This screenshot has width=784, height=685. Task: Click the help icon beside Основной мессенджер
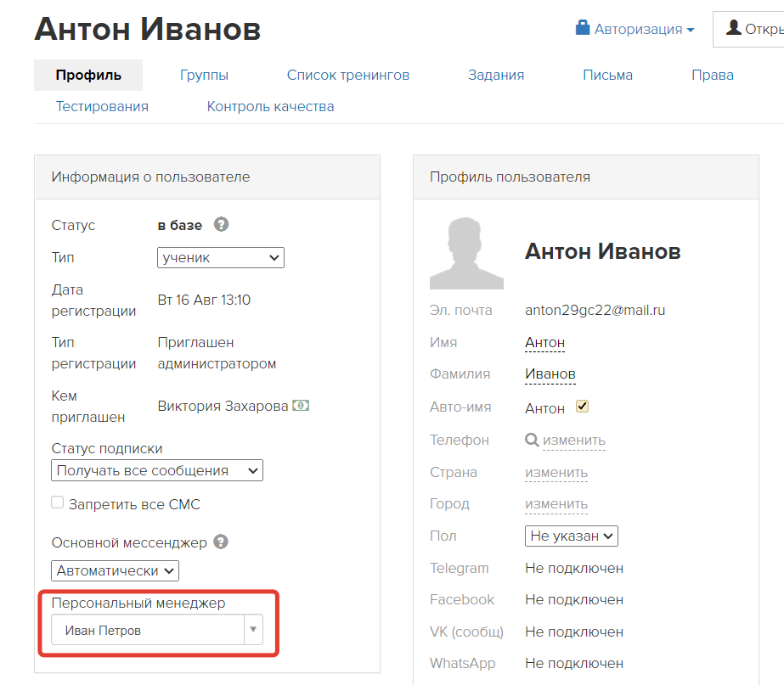click(221, 542)
